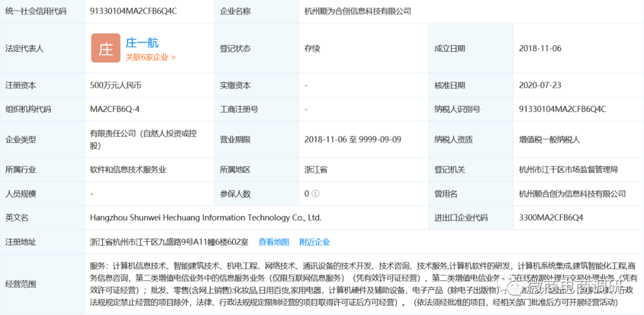Click former name 杭州顺合创为信息科技有限公司
644x315 pixels.
pos(572,194)
